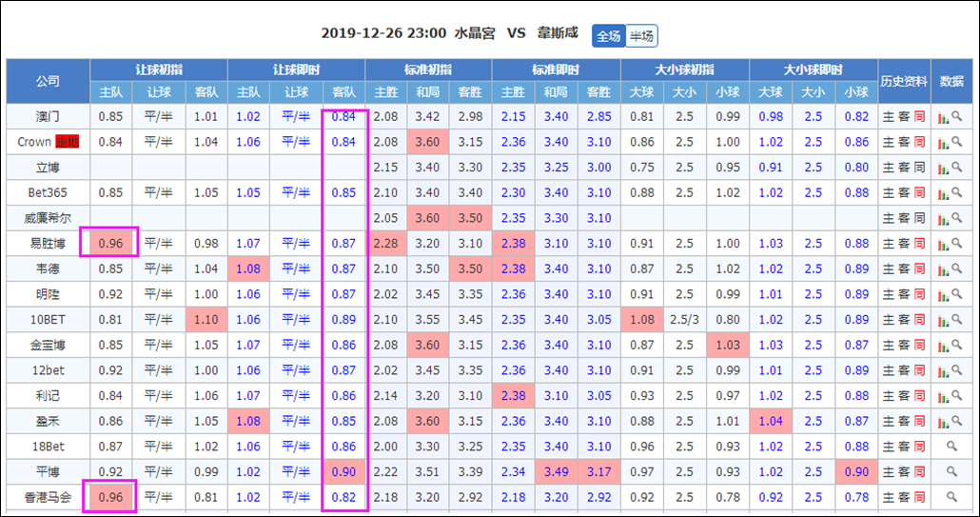Image resolution: width=980 pixels, height=517 pixels.
Task: Click the 让球初指 header group
Action: (x=159, y=70)
